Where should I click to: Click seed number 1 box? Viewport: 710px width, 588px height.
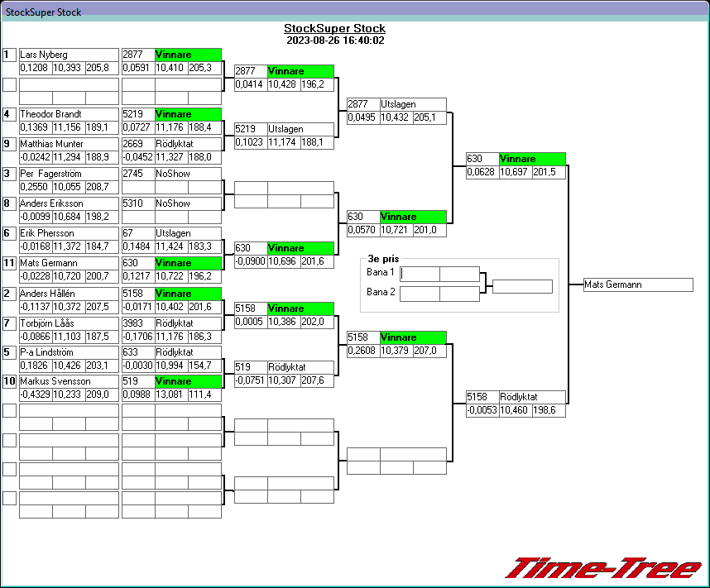(9, 55)
